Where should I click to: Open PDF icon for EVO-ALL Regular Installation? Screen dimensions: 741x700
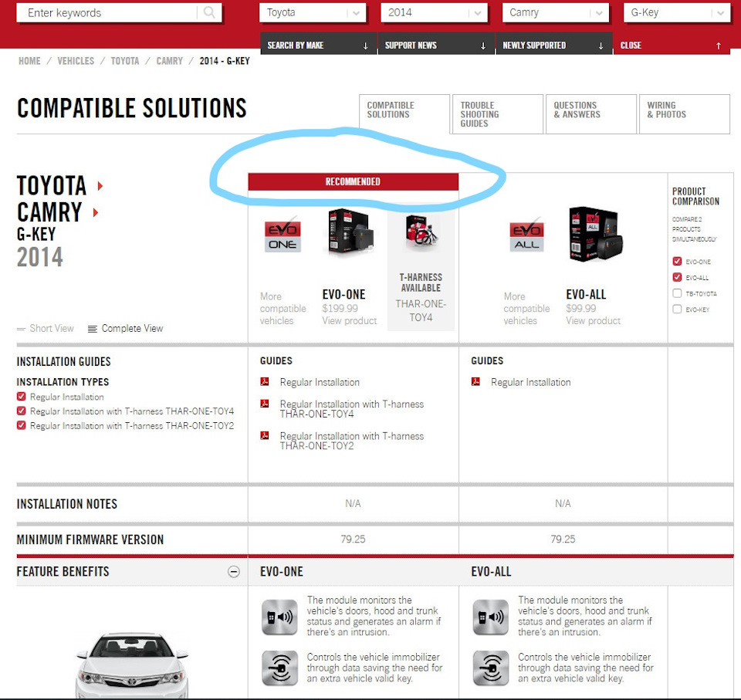click(x=476, y=381)
